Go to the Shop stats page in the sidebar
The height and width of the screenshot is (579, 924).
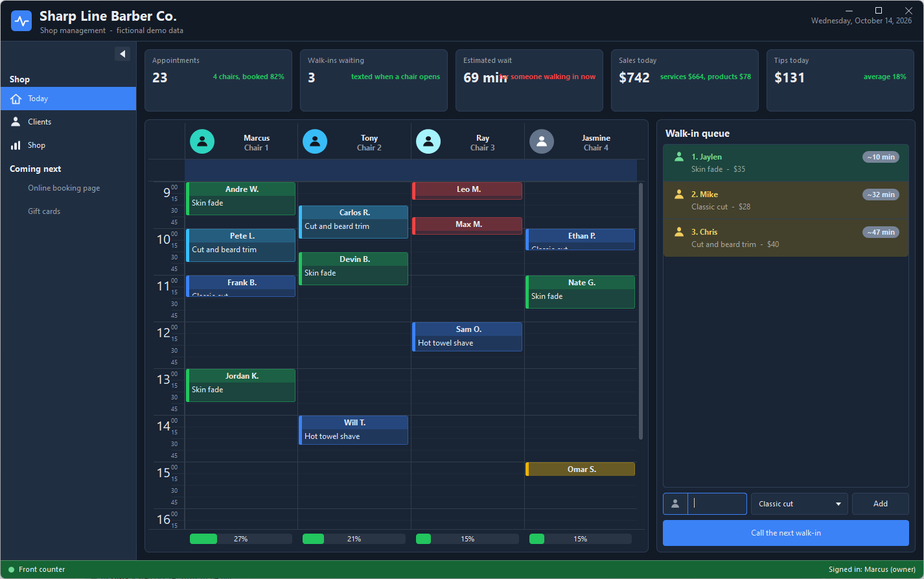[68, 145]
